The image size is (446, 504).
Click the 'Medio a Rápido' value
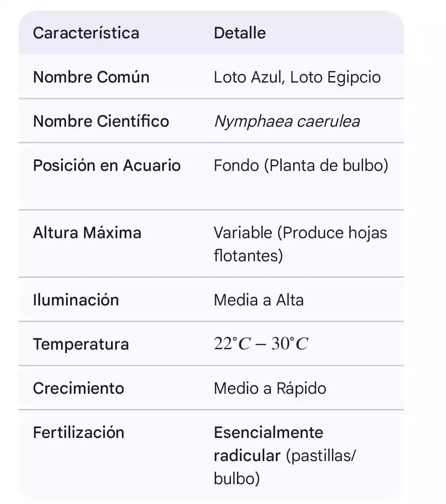(x=270, y=388)
